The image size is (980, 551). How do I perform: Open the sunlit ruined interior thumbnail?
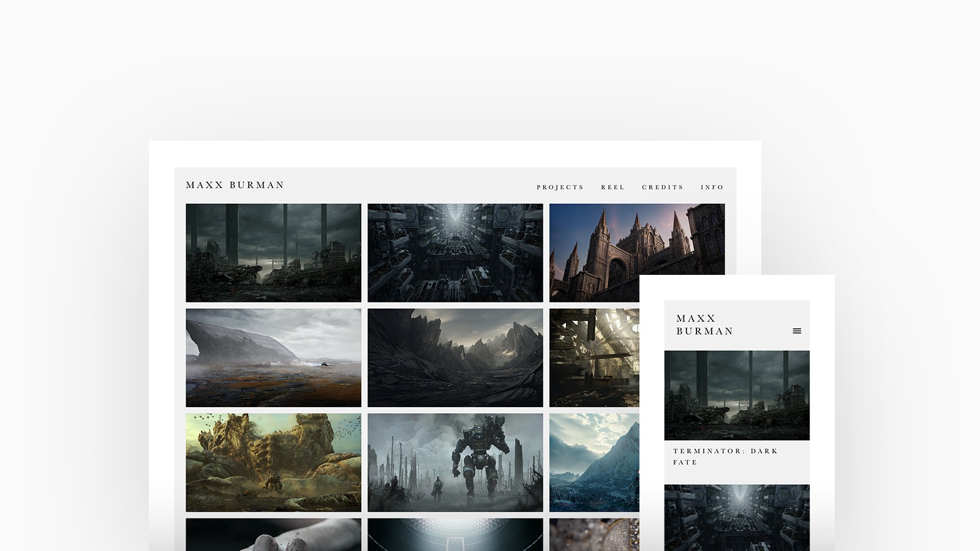pyautogui.click(x=594, y=358)
